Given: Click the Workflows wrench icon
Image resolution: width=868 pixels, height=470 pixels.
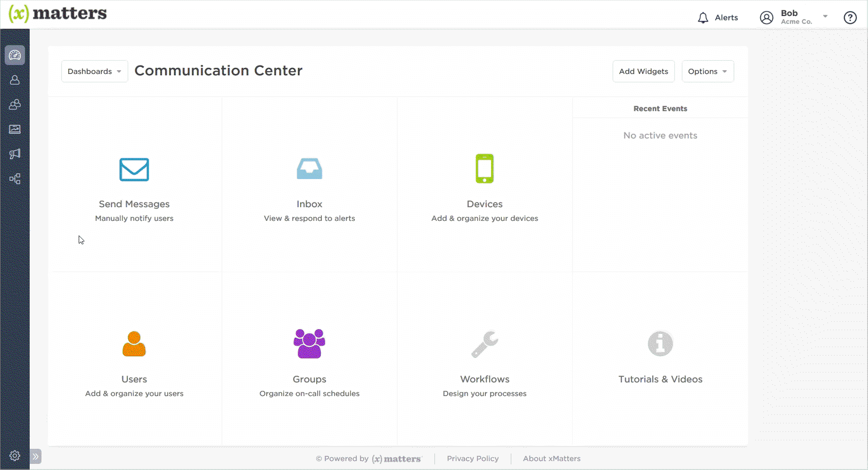Looking at the screenshot, I should [x=485, y=344].
